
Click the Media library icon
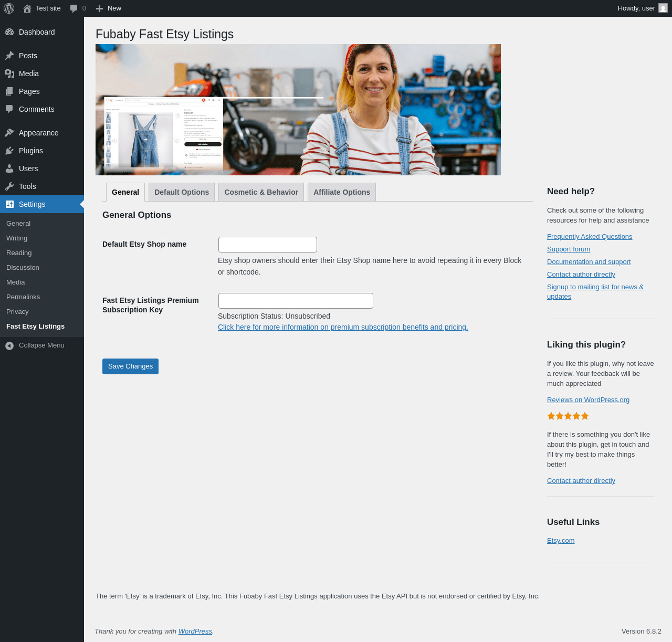[x=9, y=73]
